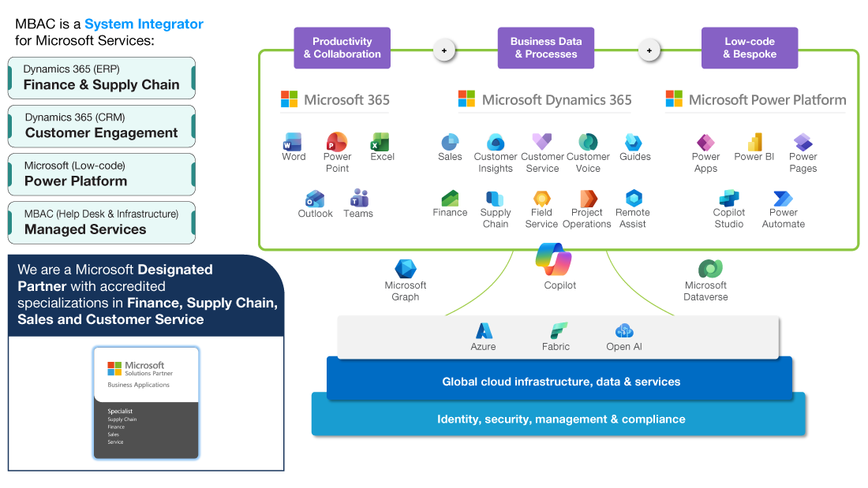
Task: Open the Customer Insights icon
Action: 496,142
